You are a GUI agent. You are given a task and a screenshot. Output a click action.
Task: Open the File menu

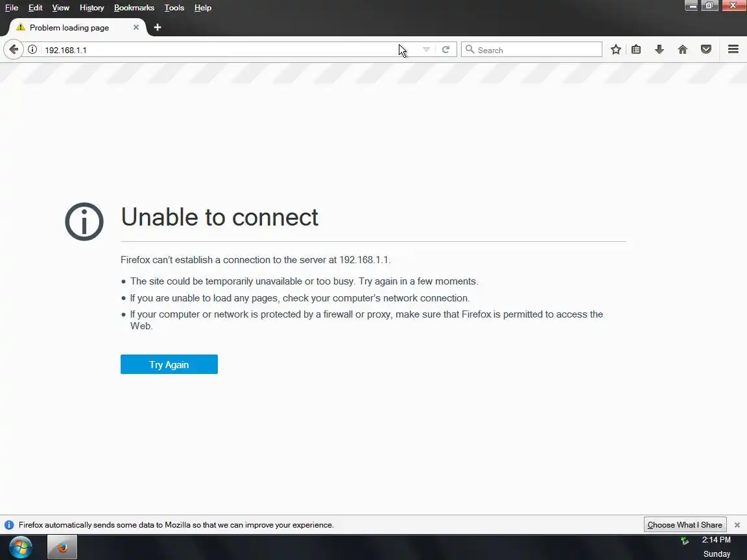[x=12, y=8]
